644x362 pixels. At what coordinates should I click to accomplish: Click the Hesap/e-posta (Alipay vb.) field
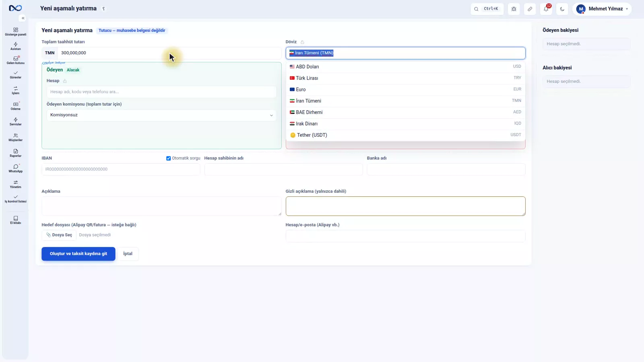coord(405,236)
